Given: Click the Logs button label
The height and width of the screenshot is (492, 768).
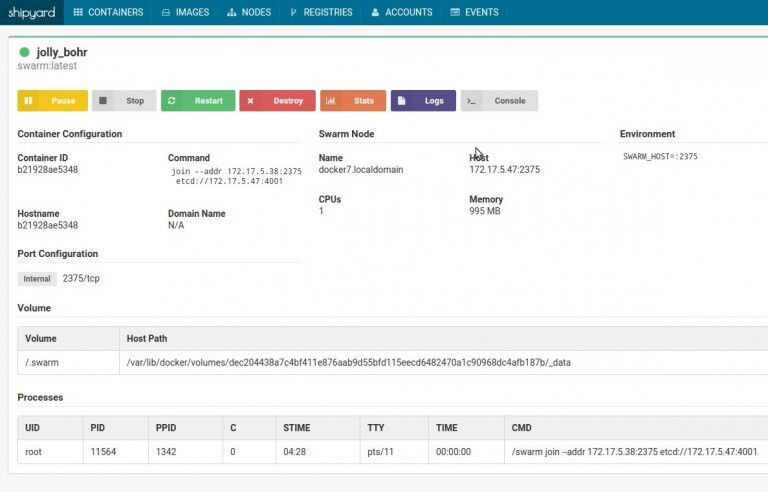Looking at the screenshot, I should [x=434, y=100].
